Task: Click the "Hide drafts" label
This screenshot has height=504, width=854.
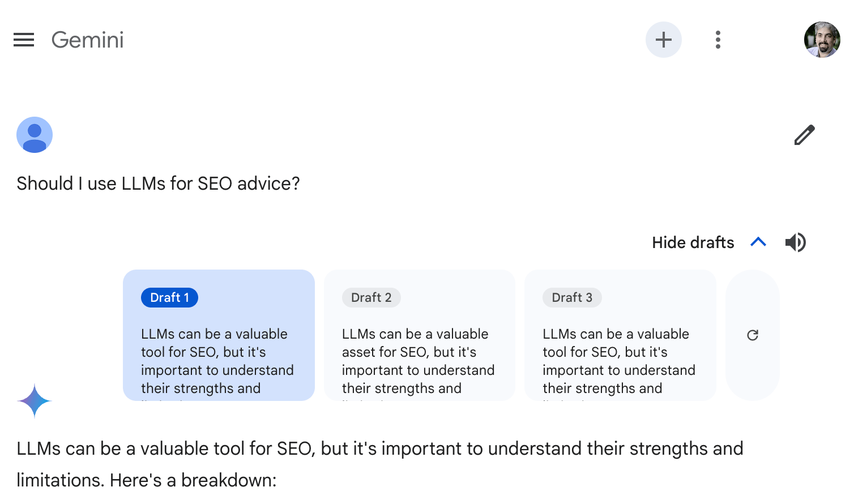Action: 693,242
